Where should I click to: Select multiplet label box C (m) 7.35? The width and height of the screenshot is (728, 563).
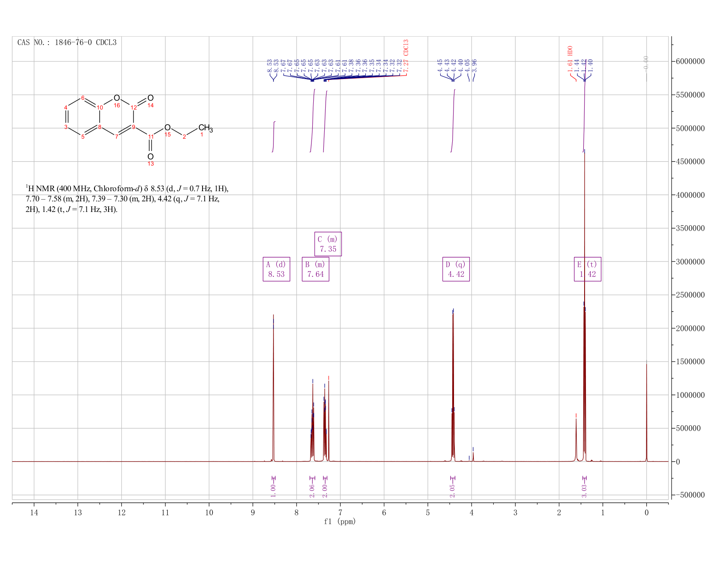(328, 244)
